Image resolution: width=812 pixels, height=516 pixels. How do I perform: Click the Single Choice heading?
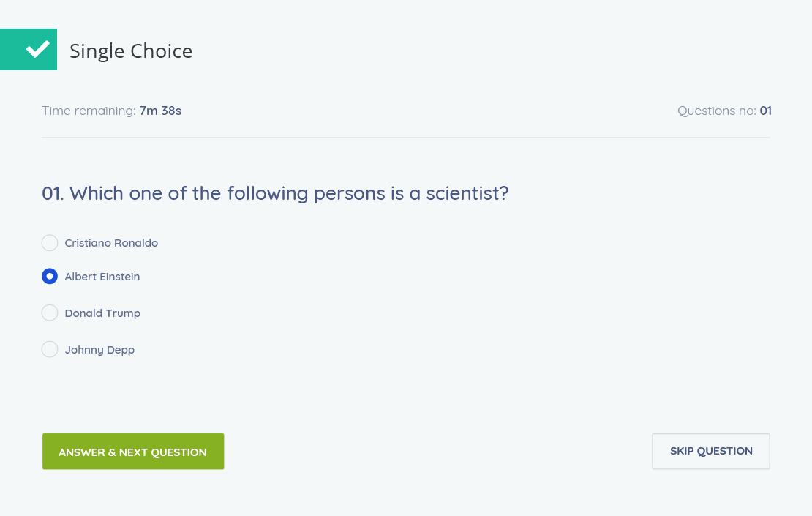(131, 51)
